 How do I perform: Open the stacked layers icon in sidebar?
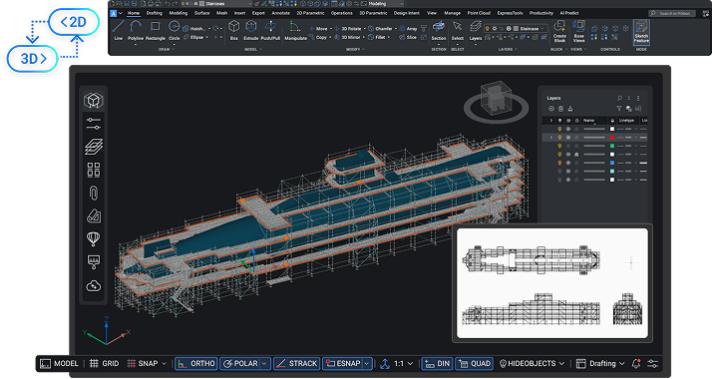point(94,147)
